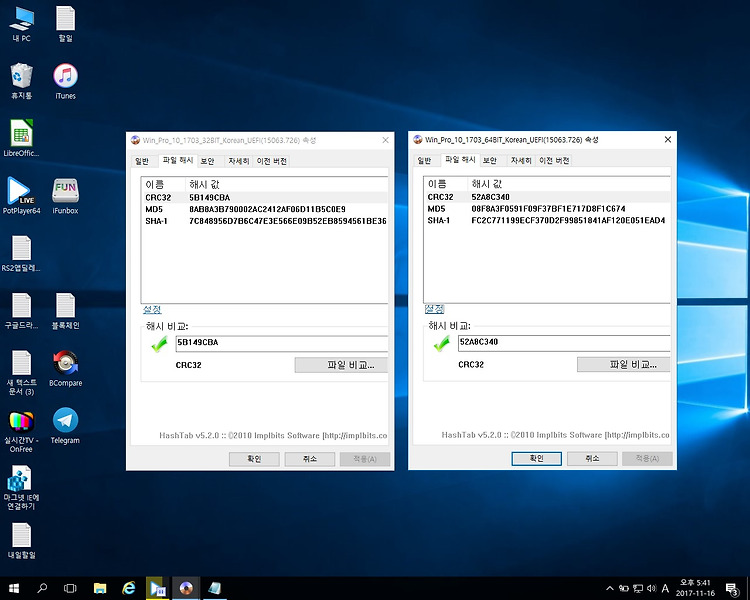The image size is (750, 600).
Task: Open 이전 버전 tab in 64BIT window
Action: (553, 161)
